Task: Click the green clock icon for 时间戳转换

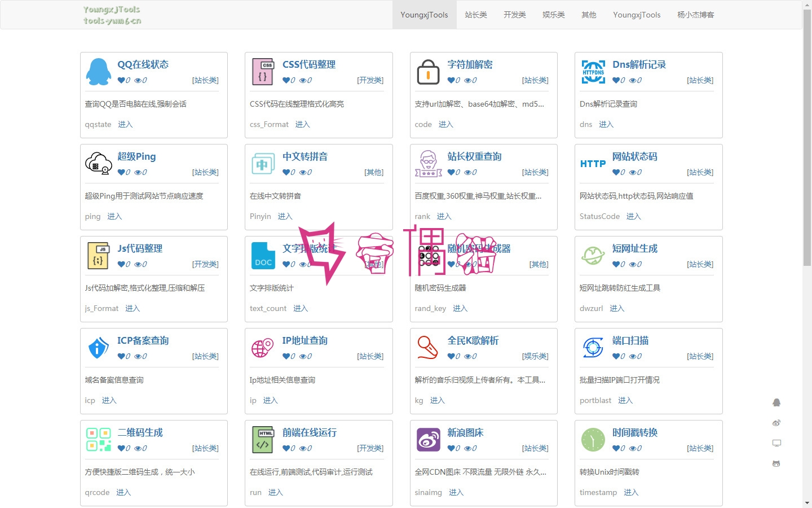Action: 593,440
